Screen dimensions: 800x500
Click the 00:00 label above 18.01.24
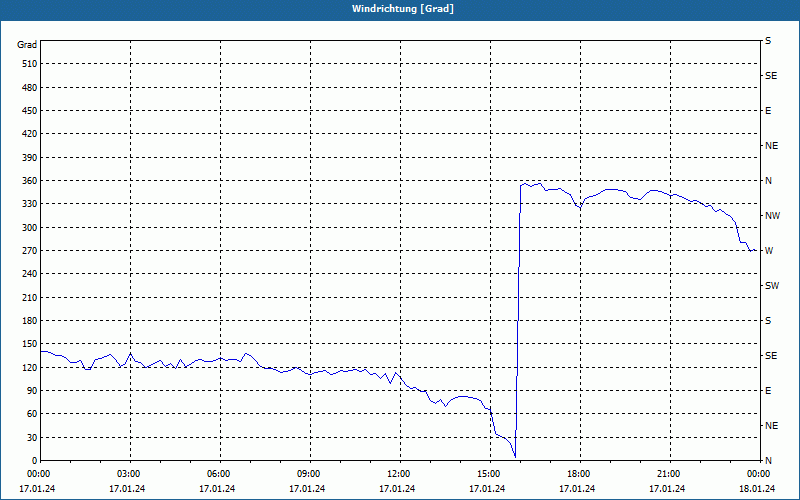tap(758, 474)
